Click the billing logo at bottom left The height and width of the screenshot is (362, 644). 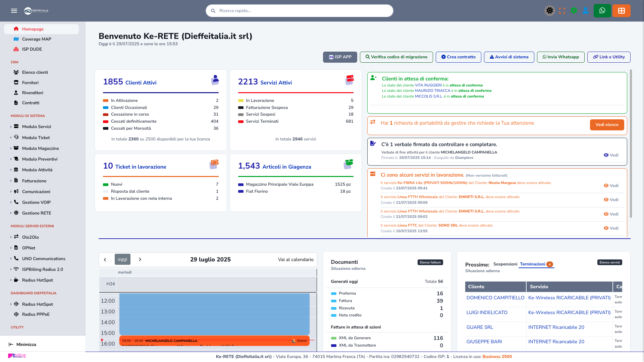(17, 355)
